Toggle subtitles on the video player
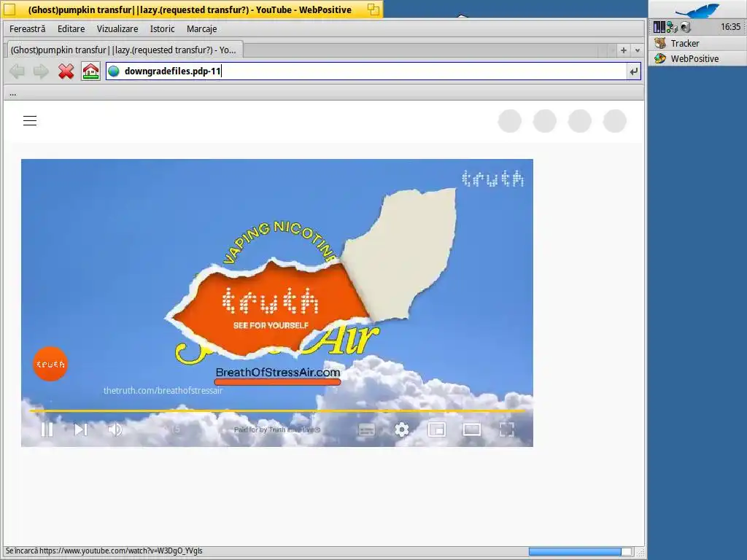The image size is (747, 560). pyautogui.click(x=366, y=429)
